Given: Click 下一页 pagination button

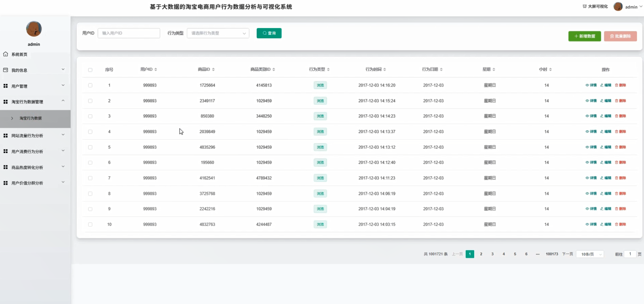Looking at the screenshot, I should pyautogui.click(x=568, y=254).
